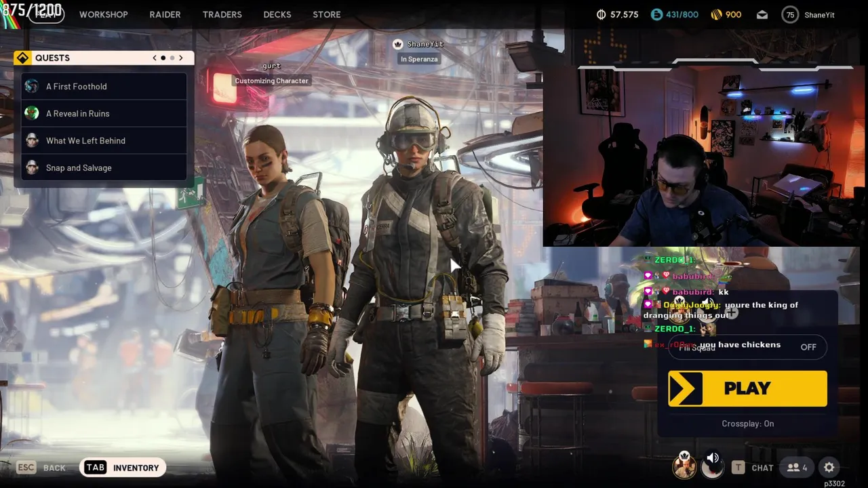
Task: Click the blue stash capacity icon
Action: [x=656, y=14]
